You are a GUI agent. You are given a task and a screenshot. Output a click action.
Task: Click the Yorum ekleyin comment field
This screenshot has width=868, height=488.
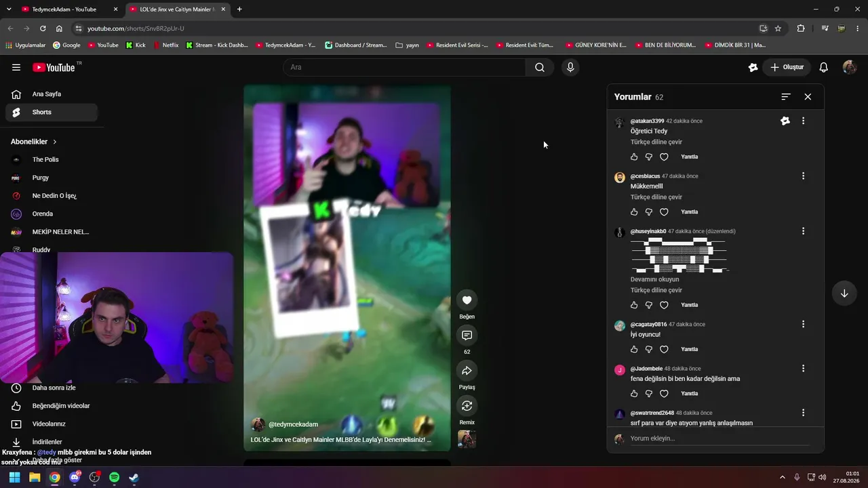coord(719,439)
